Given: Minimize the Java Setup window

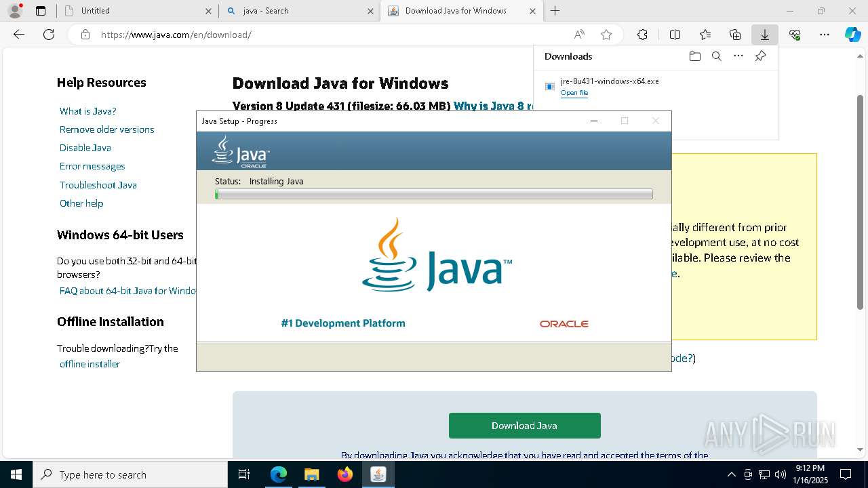Looking at the screenshot, I should pyautogui.click(x=594, y=121).
